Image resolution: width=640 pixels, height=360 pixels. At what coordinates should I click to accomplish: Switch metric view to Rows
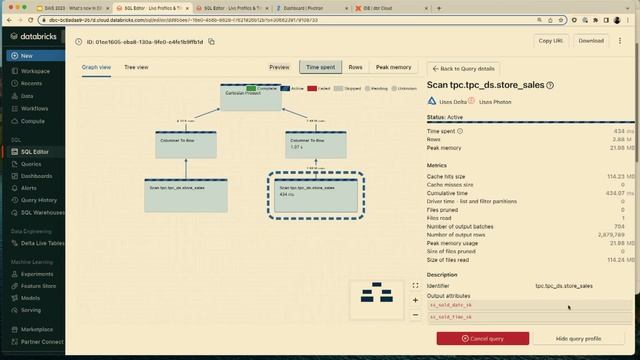[x=355, y=67]
